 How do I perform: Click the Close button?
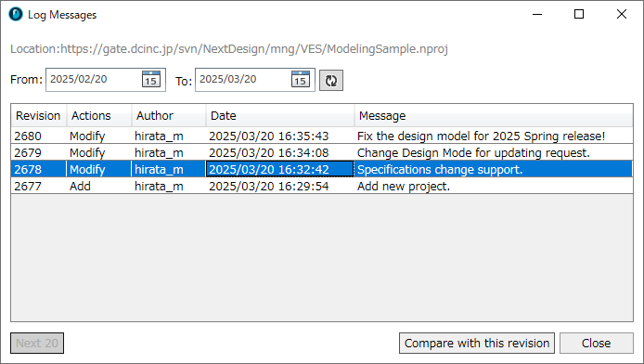click(x=597, y=343)
